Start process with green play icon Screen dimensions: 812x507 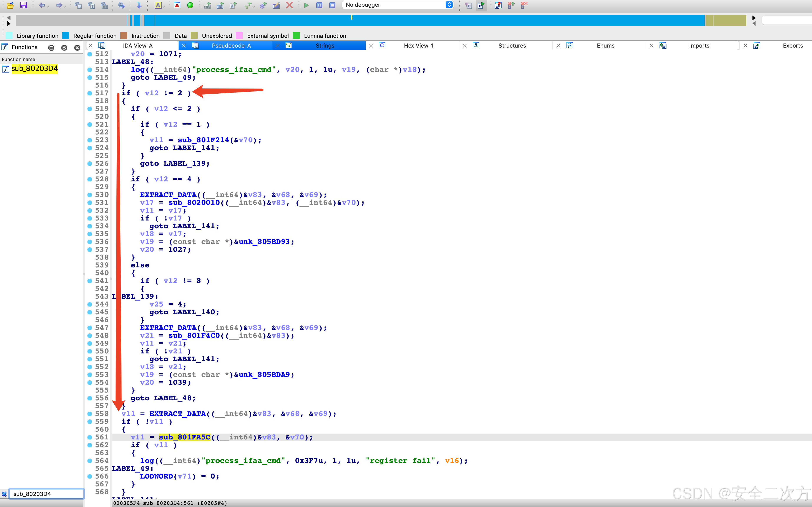pos(306,5)
